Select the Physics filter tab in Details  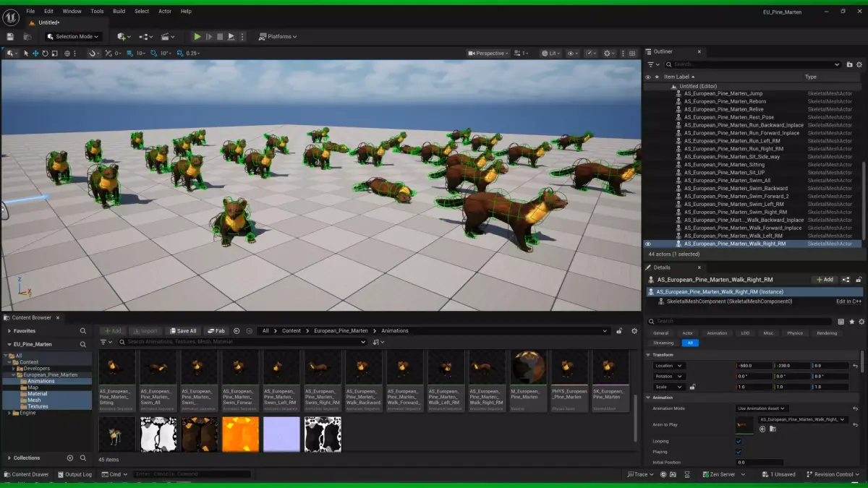click(795, 333)
